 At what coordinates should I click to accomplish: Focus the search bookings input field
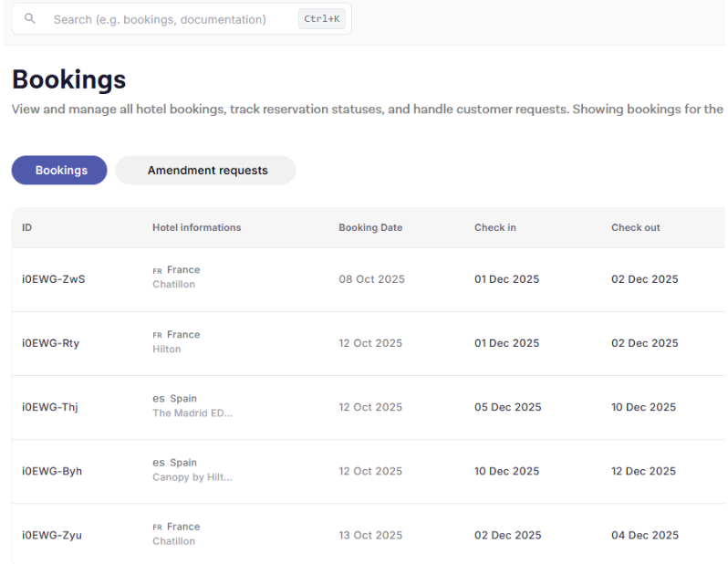point(164,19)
